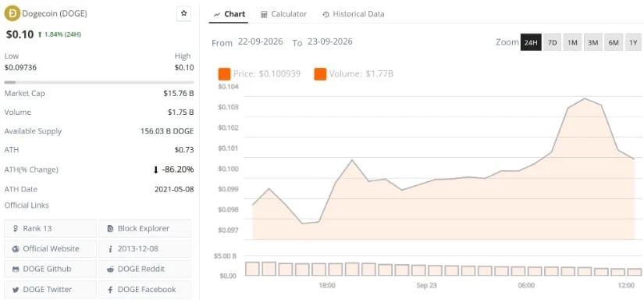This screenshot has width=644, height=300.
Task: Click the Official Links heading
Action: (27, 205)
